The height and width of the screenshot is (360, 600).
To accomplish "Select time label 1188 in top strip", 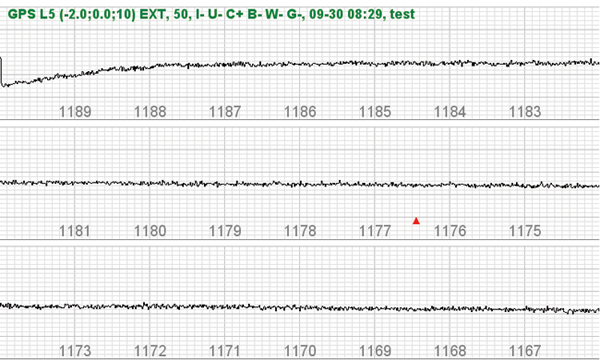I will pos(150,112).
